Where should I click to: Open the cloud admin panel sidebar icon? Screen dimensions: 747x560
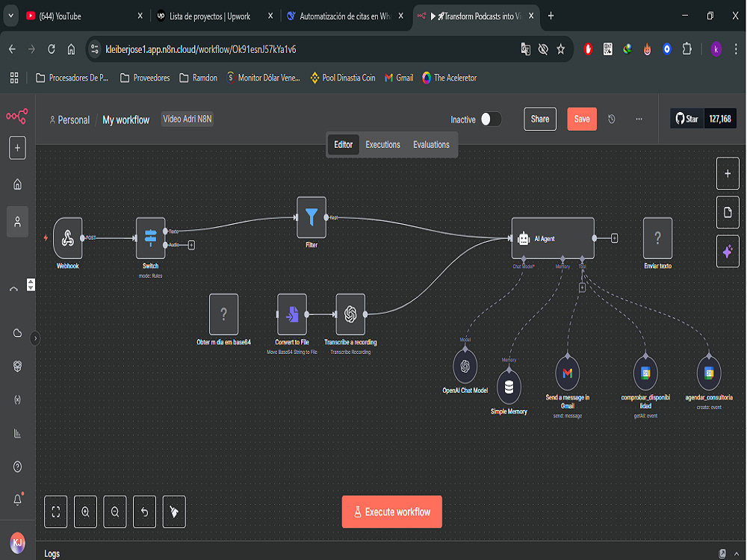pyautogui.click(x=17, y=333)
